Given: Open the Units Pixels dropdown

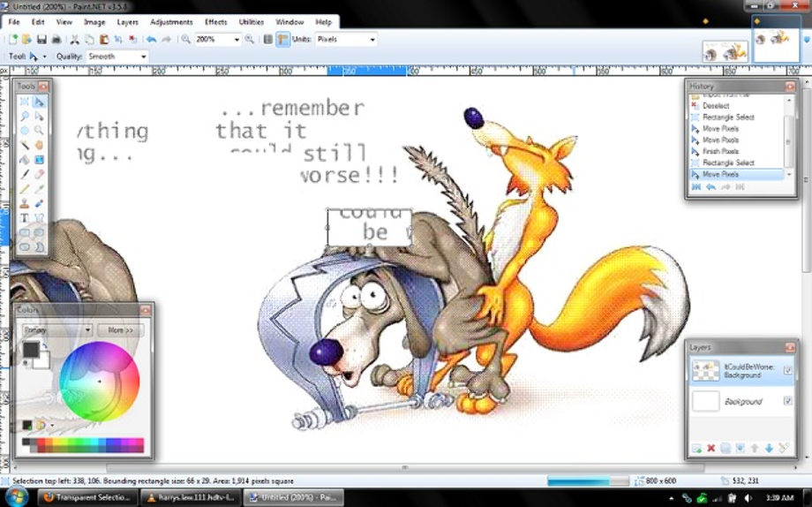Looking at the screenshot, I should coord(372,40).
